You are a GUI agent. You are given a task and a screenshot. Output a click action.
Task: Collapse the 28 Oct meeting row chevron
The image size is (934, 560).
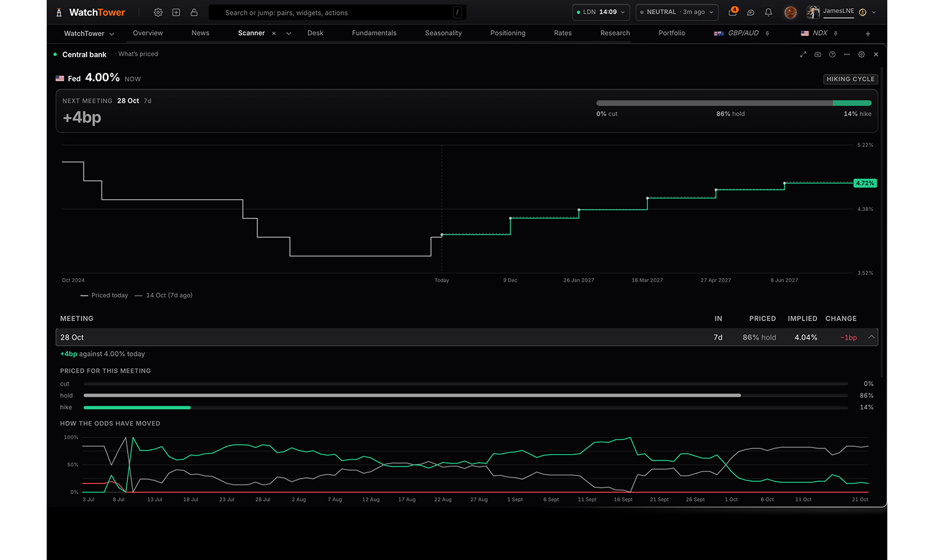pyautogui.click(x=872, y=337)
